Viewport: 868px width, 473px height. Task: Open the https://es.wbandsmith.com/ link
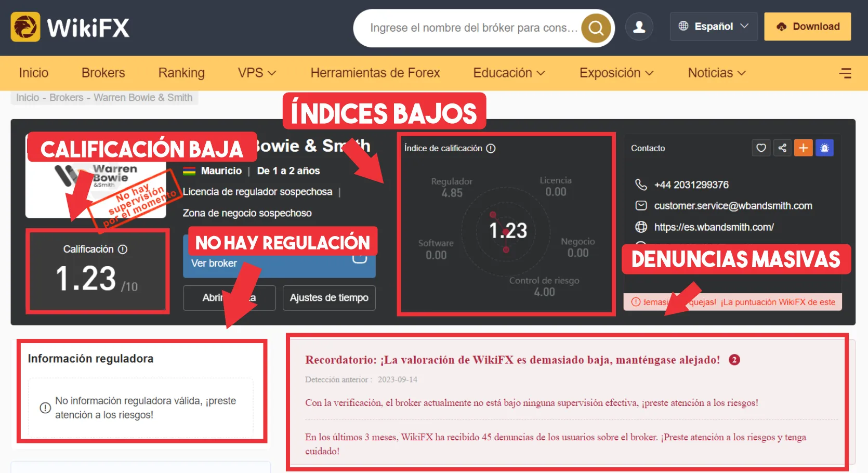click(x=714, y=227)
